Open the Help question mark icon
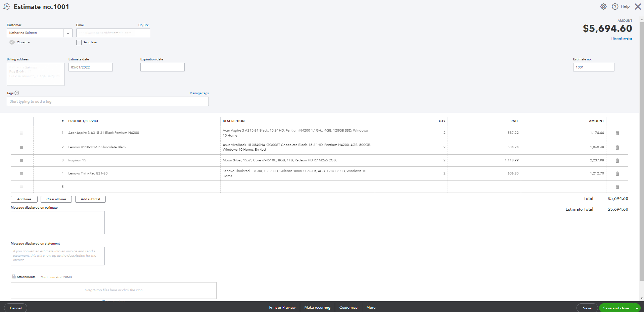Image resolution: width=644 pixels, height=312 pixels. click(615, 6)
